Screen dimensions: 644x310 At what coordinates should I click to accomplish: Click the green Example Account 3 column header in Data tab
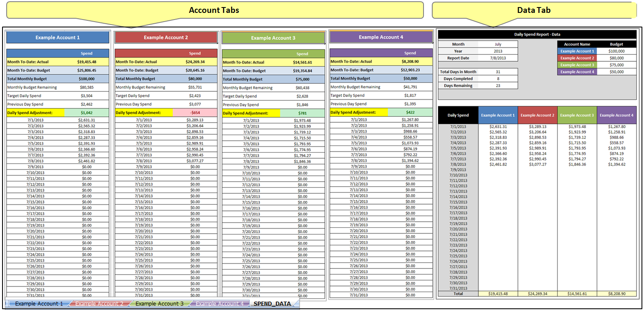click(x=577, y=115)
